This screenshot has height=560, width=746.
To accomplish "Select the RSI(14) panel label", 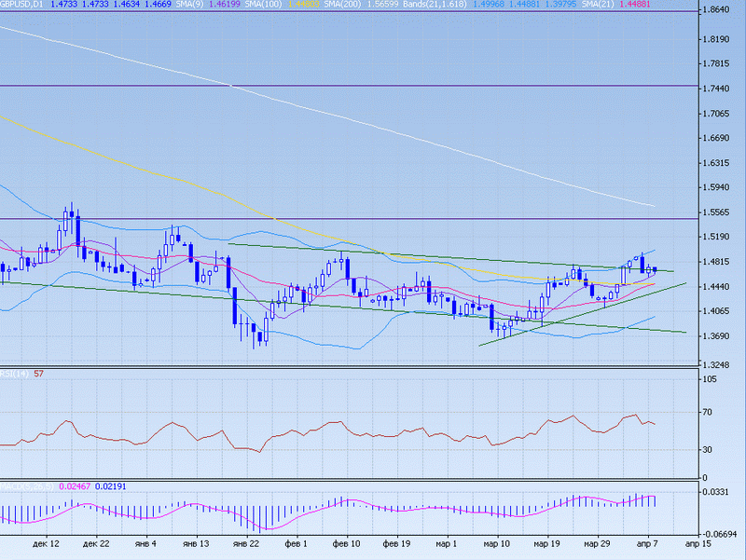I will 15,374.
